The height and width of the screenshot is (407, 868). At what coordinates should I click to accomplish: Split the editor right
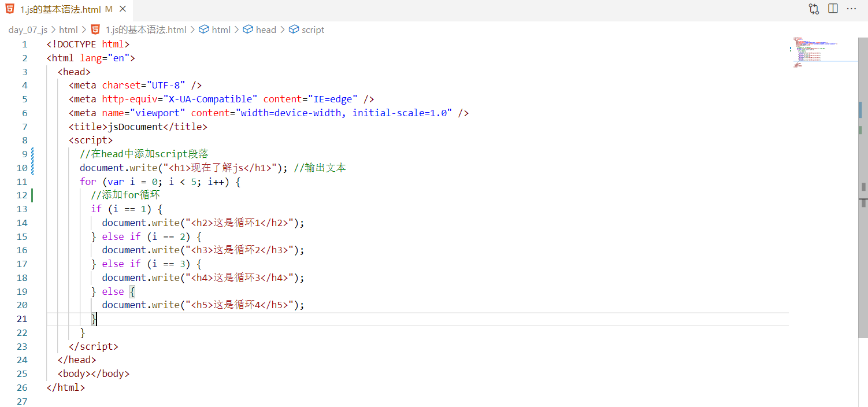[x=833, y=9]
